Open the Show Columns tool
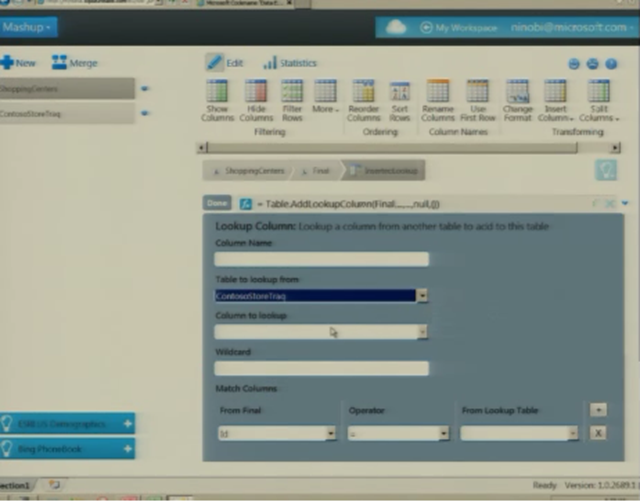Screen dimensions: 640x502 tap(217, 100)
